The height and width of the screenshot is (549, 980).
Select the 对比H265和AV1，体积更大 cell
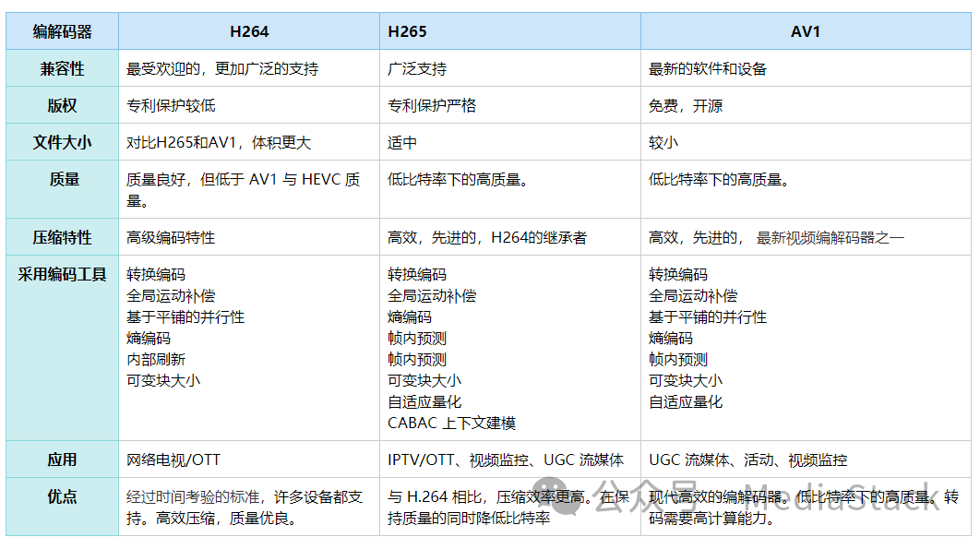219,143
